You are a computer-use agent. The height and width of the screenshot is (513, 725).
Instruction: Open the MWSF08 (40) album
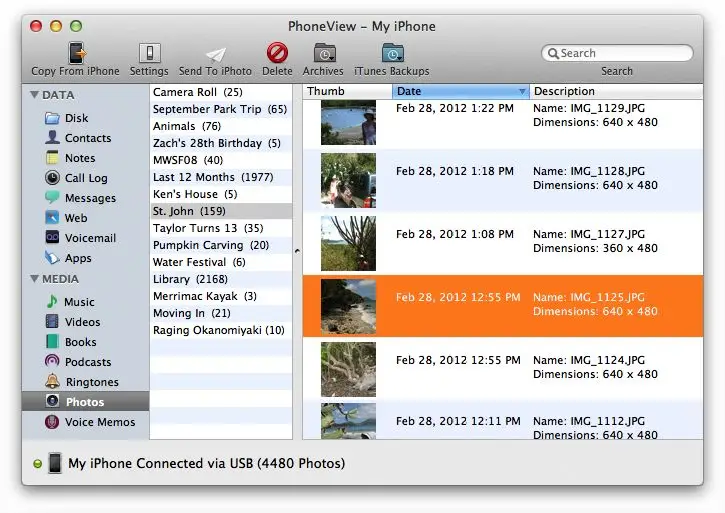[221, 160]
